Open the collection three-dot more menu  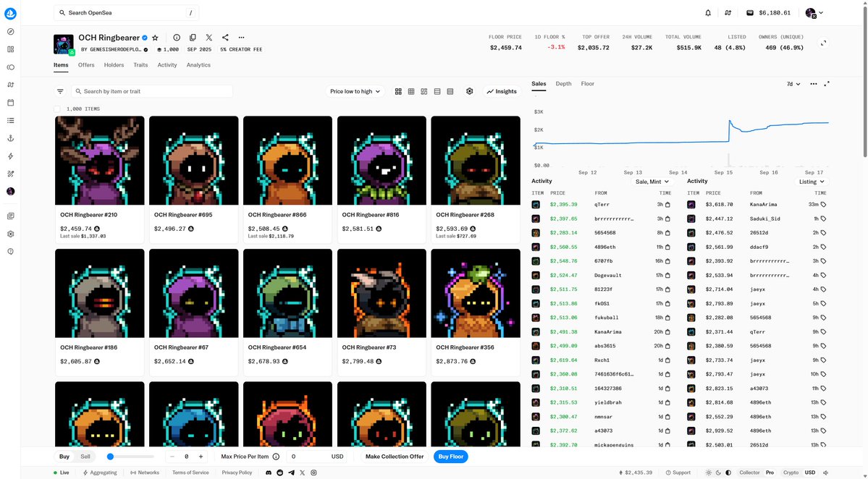click(241, 38)
